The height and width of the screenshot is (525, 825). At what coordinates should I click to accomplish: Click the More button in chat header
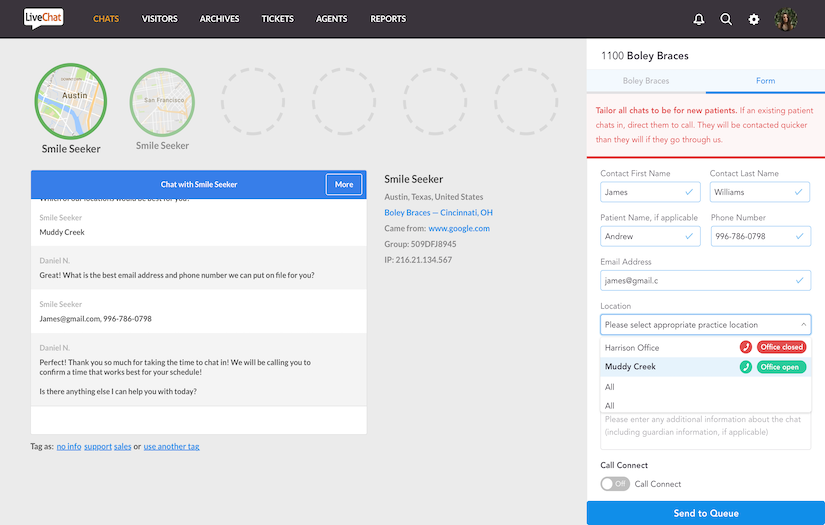[x=344, y=185]
